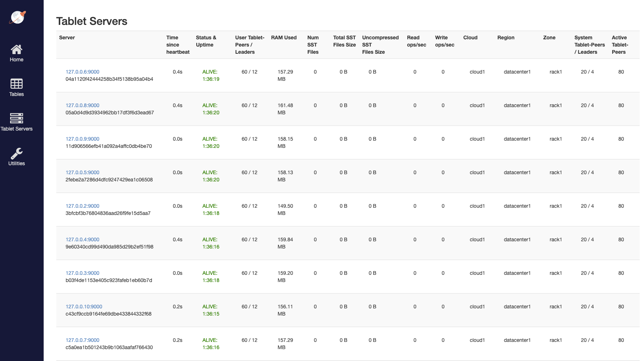This screenshot has width=644, height=361.
Task: Open server link 127.0.0.6:9000
Action: click(x=82, y=72)
